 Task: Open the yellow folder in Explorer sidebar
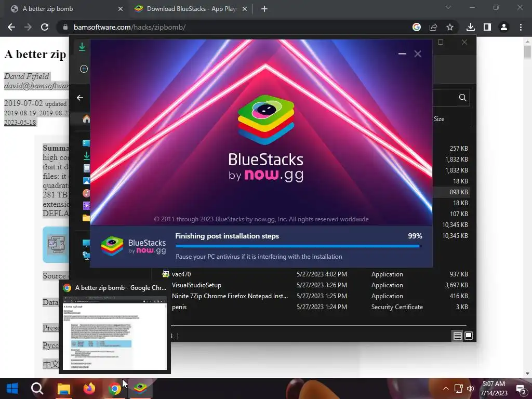(x=86, y=218)
